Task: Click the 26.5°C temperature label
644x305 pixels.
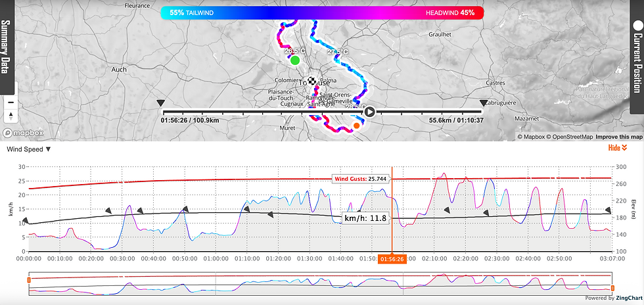Action: pyautogui.click(x=295, y=51)
